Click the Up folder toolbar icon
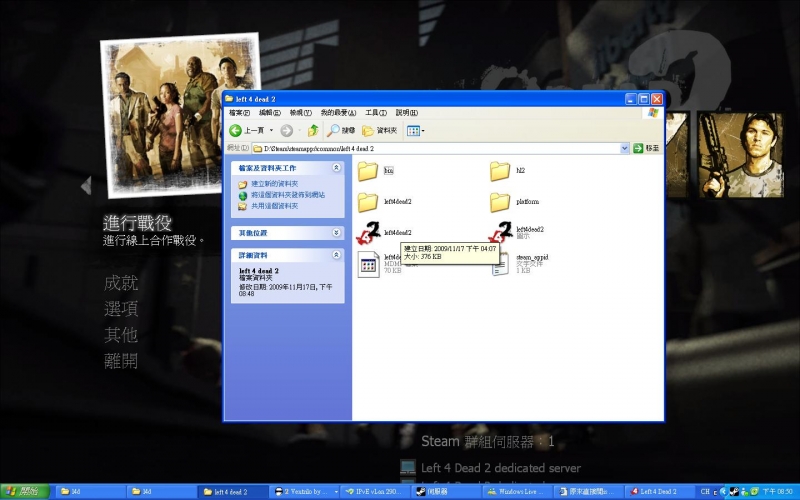 (312, 130)
